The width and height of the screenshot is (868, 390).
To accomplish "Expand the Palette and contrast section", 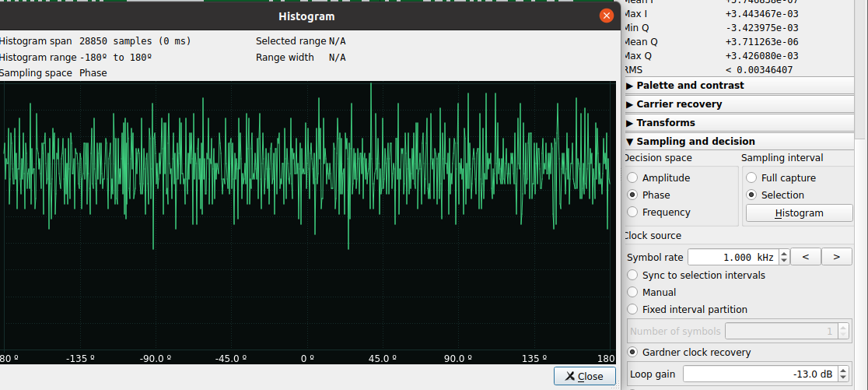I will (x=689, y=86).
